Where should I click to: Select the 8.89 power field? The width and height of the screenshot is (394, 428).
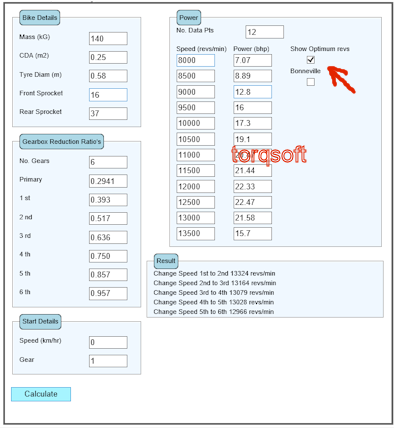252,76
